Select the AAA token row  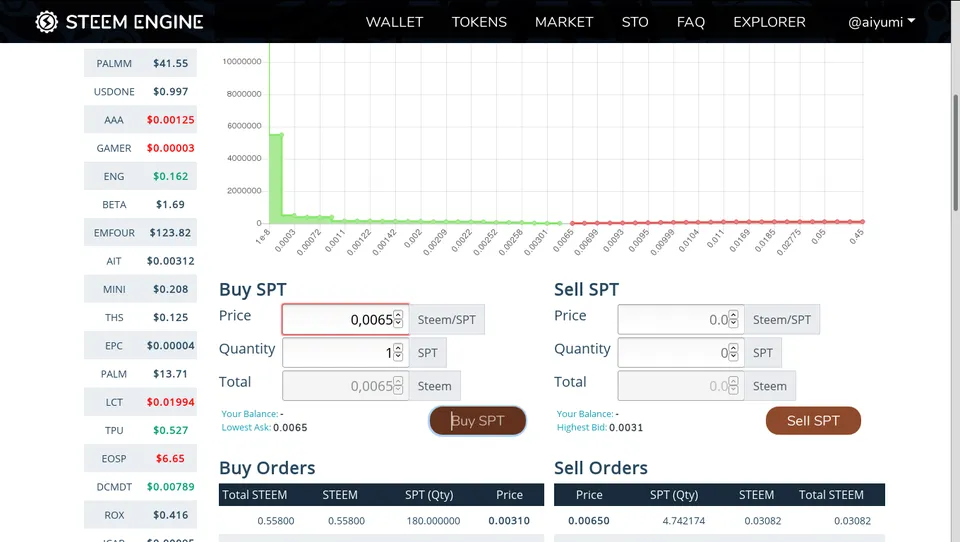(140, 119)
